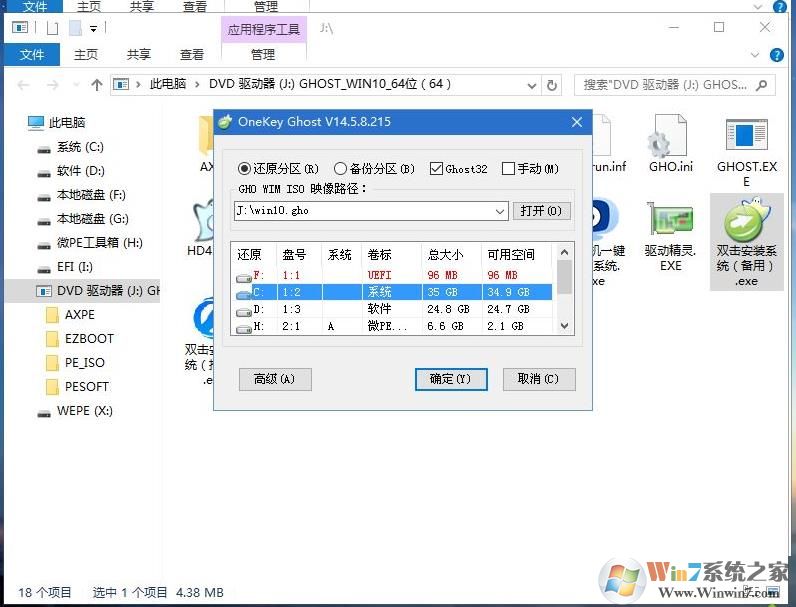This screenshot has width=796, height=607.
Task: Open 系统 (C:) drive in sidebar
Action: pos(71,147)
